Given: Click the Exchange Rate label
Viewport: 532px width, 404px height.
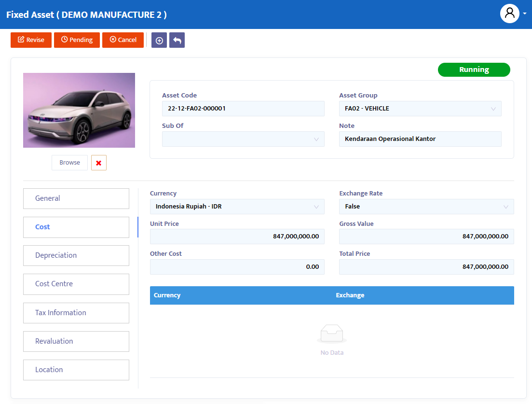Looking at the screenshot, I should point(361,193).
